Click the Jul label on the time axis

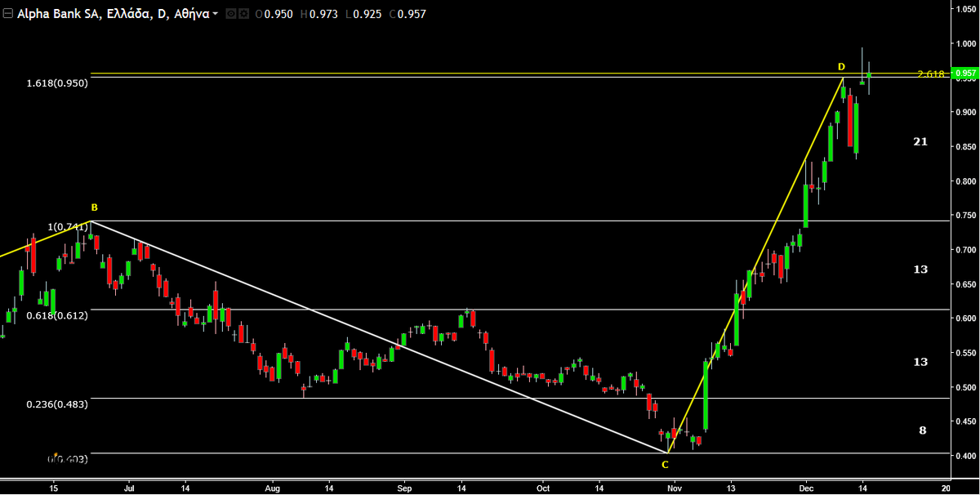129,487
